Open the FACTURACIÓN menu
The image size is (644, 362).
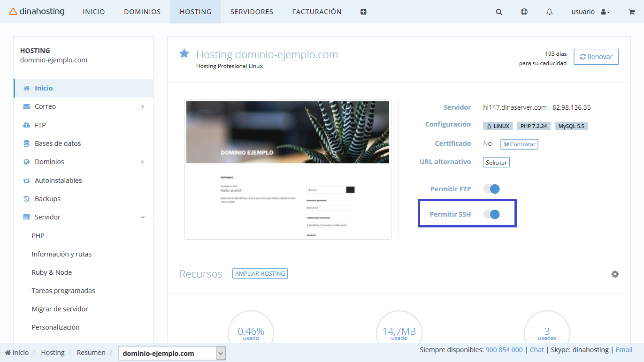[x=316, y=12]
